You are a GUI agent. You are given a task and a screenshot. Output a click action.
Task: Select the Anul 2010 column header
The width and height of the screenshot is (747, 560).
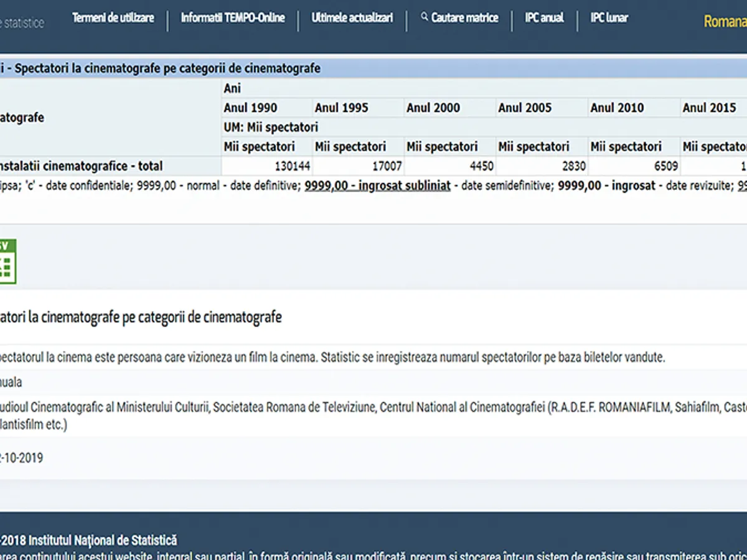click(x=617, y=108)
